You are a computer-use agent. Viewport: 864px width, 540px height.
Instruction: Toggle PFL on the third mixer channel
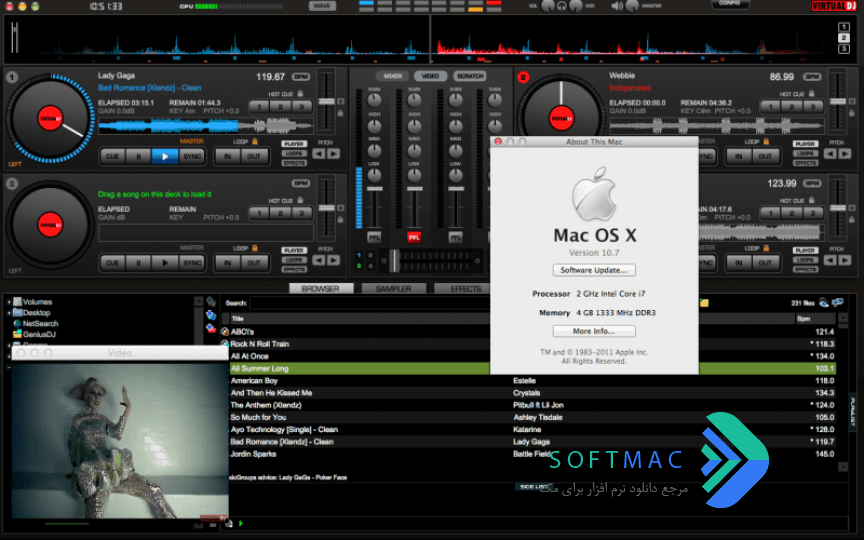pos(455,237)
